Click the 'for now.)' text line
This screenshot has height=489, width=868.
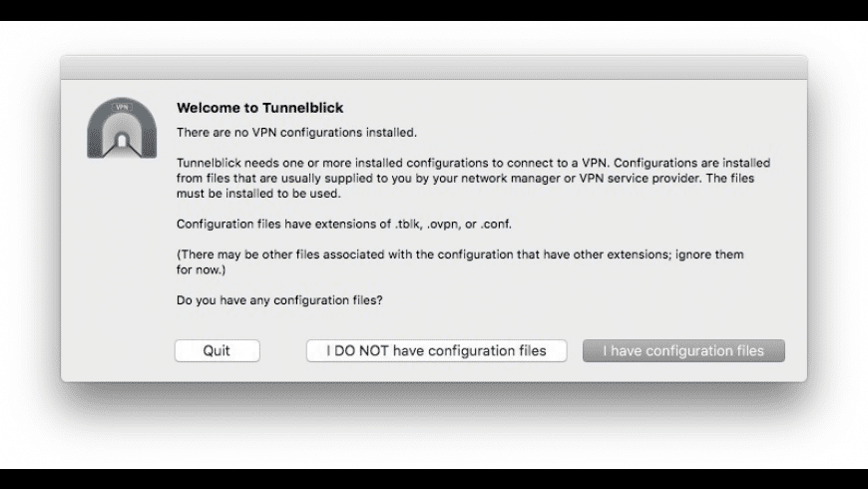pos(200,269)
